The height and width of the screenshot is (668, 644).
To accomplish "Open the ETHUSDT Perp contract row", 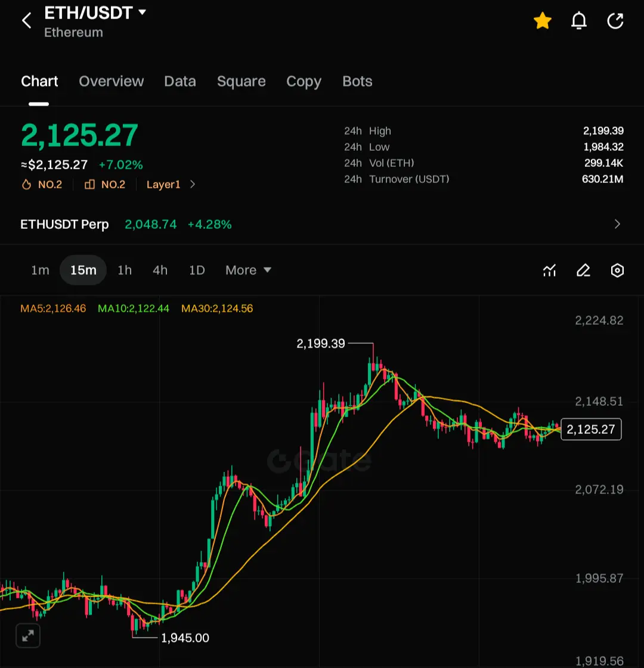I will coord(322,224).
